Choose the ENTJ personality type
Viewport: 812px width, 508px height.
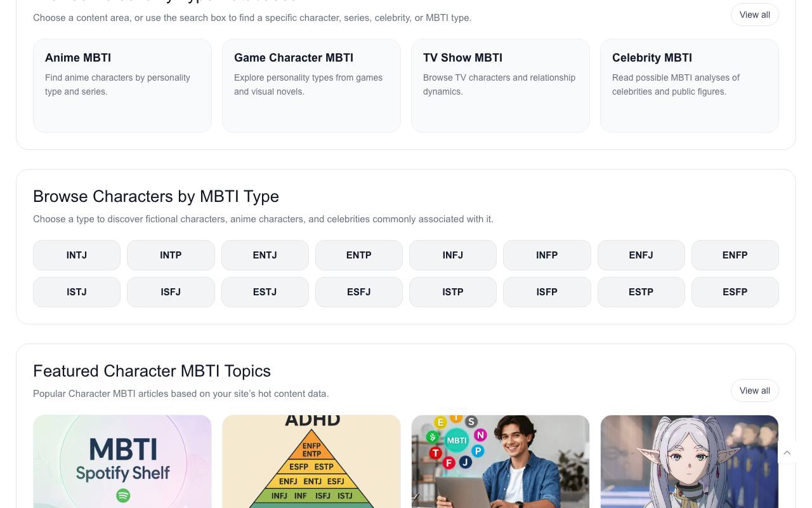click(265, 255)
